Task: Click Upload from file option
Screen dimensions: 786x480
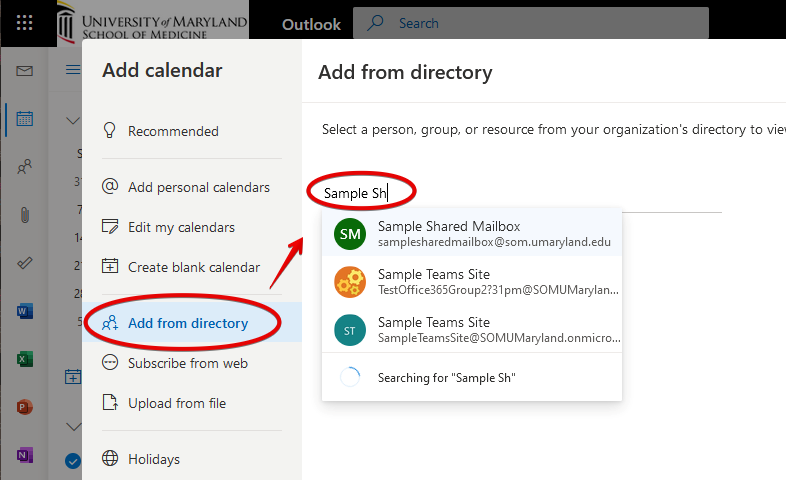Action: 177,403
